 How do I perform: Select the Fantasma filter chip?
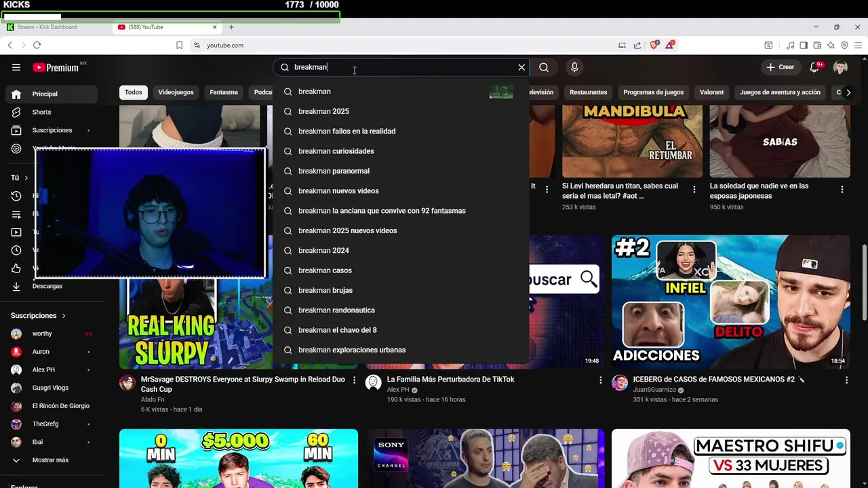click(224, 92)
